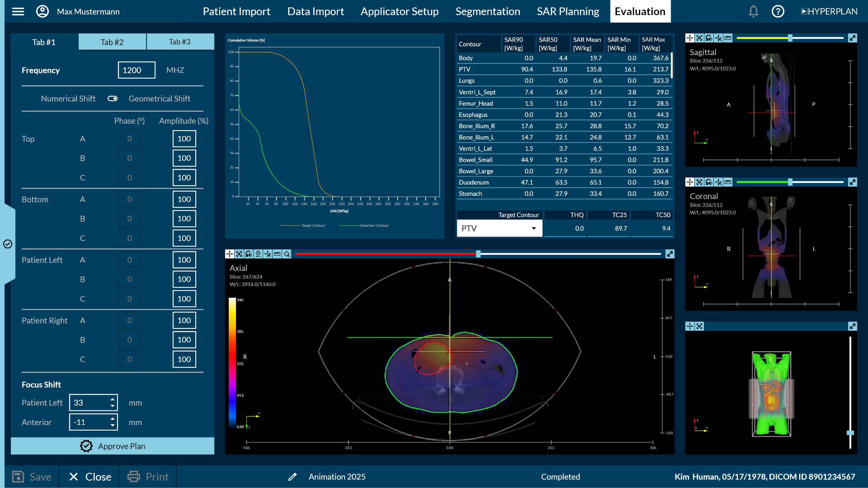Click the center-focus icon in the 3D view toolbar
This screenshot has height=488, width=868.
click(699, 326)
